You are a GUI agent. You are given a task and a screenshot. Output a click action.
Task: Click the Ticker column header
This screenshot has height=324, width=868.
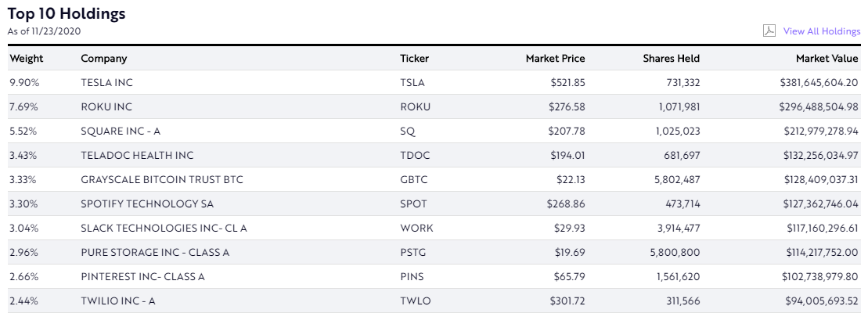pyautogui.click(x=414, y=59)
